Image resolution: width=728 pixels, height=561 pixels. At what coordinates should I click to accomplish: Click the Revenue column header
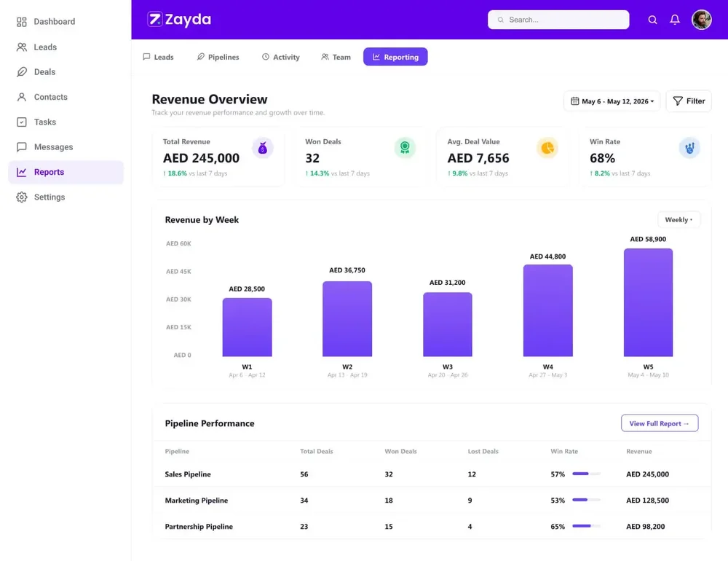[639, 451]
